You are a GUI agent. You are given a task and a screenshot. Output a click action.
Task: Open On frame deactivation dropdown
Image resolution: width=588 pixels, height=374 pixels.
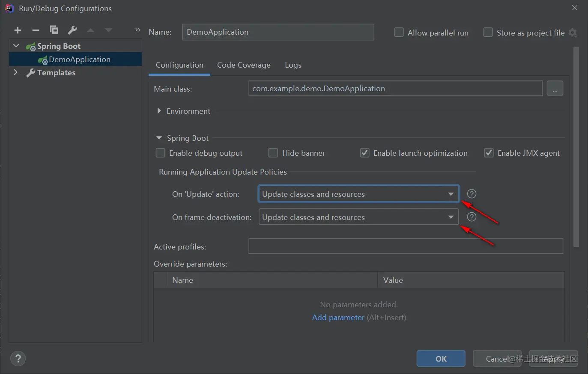[359, 217]
